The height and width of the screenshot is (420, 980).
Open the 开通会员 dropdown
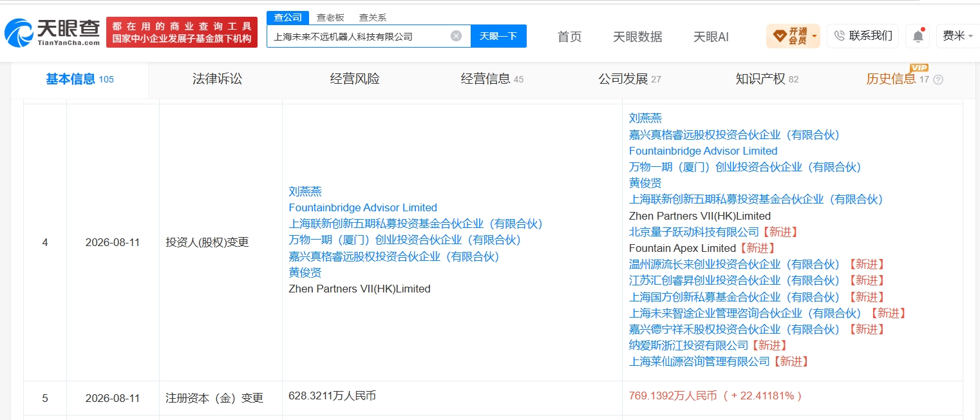(x=793, y=36)
